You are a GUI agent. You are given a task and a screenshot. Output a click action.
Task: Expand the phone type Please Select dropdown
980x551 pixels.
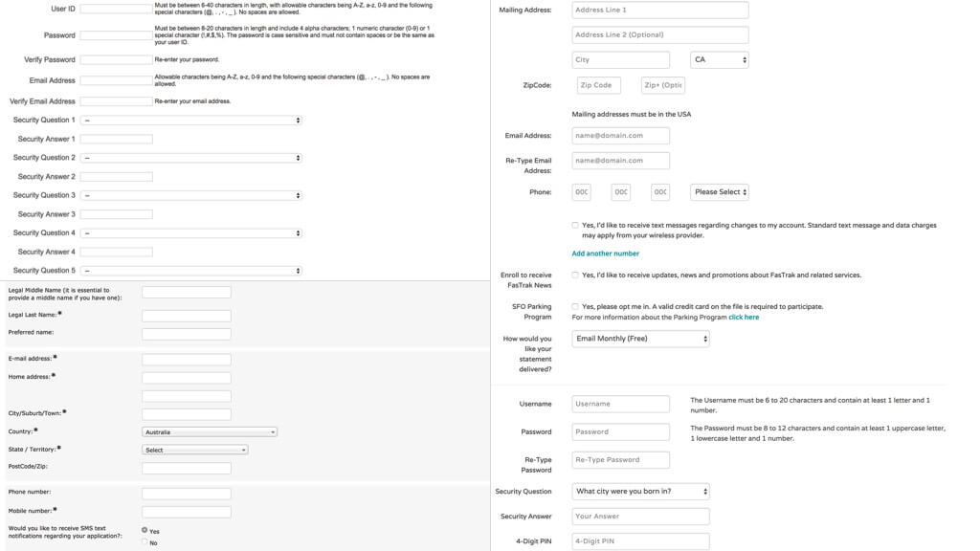pos(719,192)
